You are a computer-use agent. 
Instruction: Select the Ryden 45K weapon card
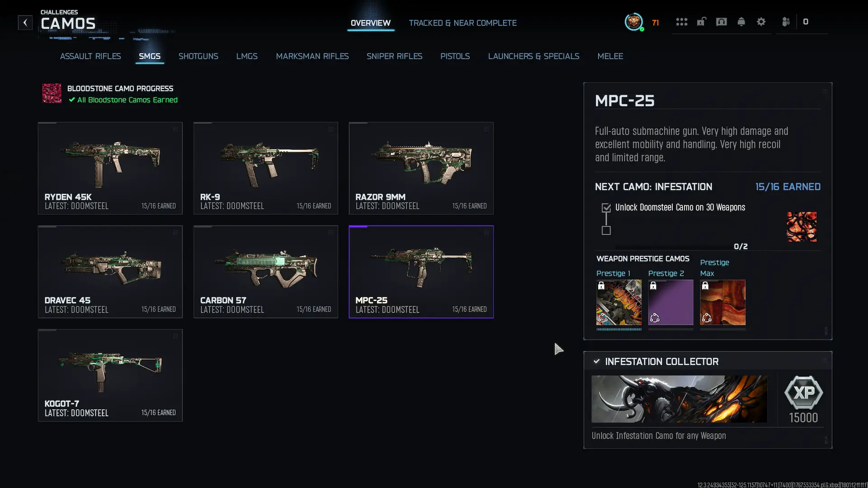click(x=110, y=168)
